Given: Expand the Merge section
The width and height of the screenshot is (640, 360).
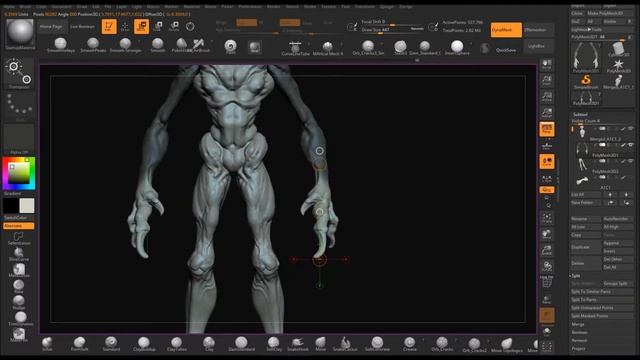Looking at the screenshot, I should click(x=578, y=324).
